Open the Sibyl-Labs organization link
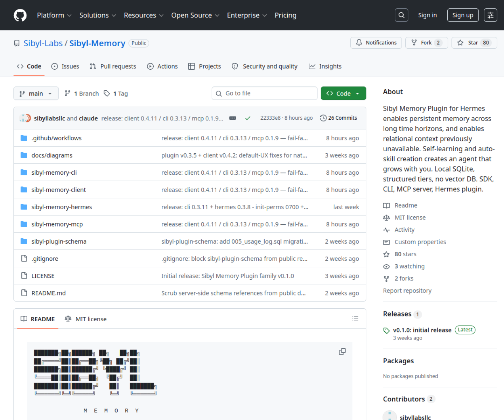 [x=43, y=43]
